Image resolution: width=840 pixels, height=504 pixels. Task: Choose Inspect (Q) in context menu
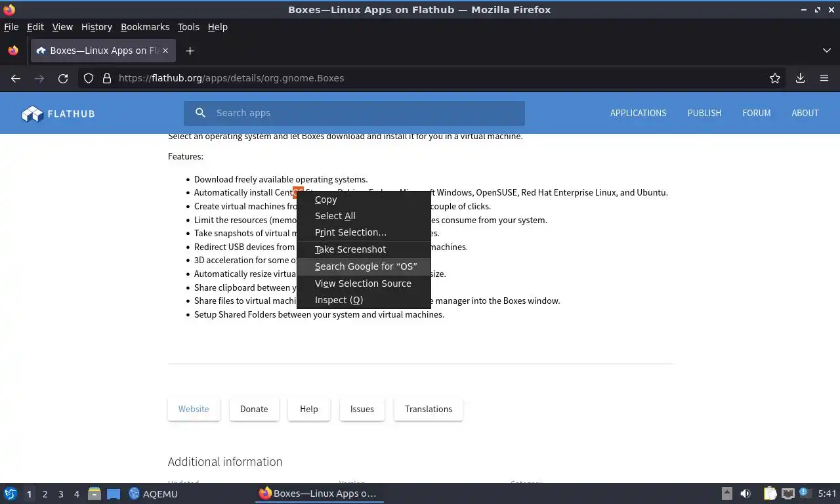point(364,300)
